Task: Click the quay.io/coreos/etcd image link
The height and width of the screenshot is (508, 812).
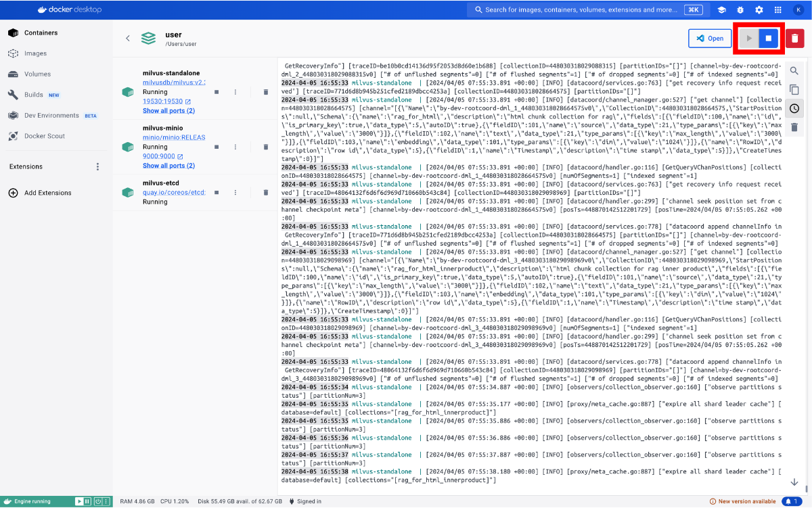Action: [x=174, y=192]
